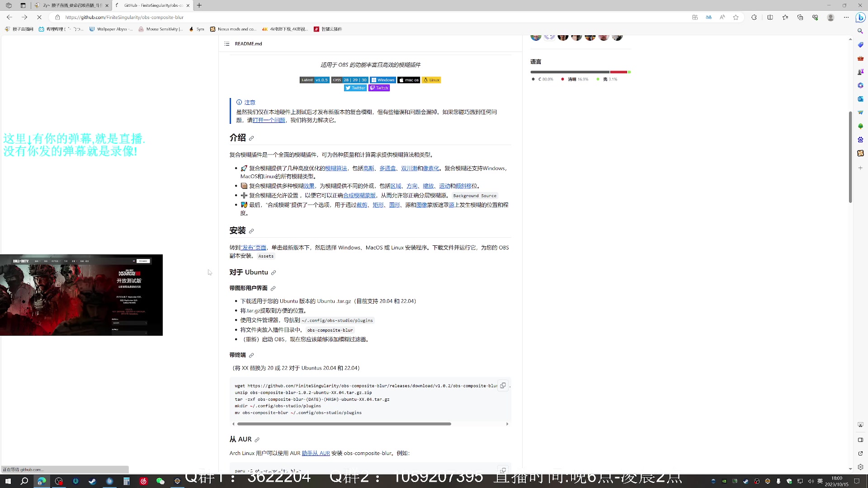Image resolution: width=868 pixels, height=488 pixels.
Task: Open the 发布页面 releases link
Action: [253, 248]
